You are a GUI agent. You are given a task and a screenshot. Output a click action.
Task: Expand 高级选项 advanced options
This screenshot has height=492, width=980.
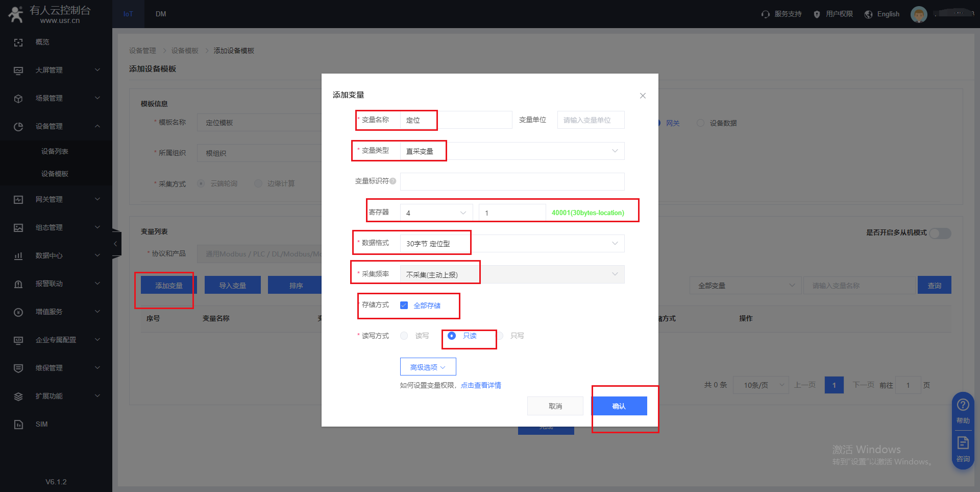tap(428, 367)
